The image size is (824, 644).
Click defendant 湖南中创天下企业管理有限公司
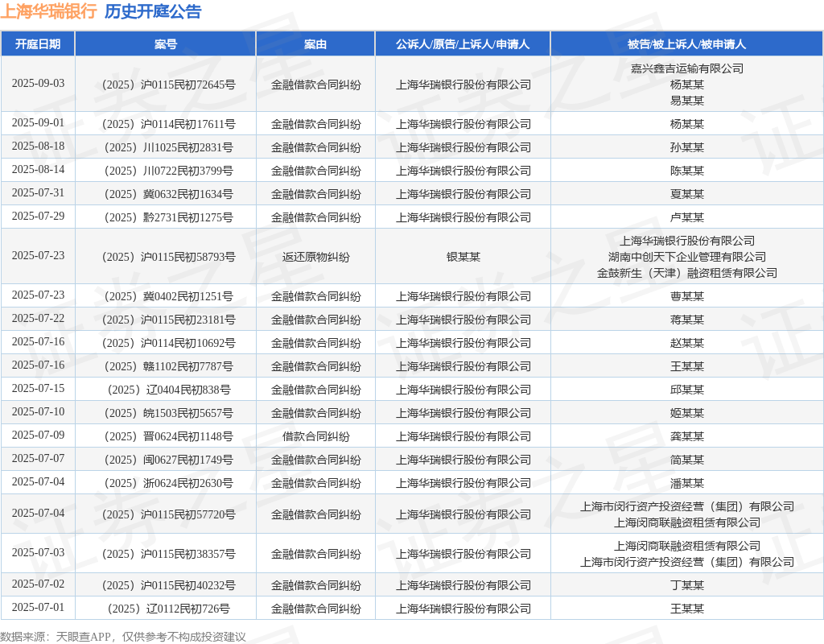[687, 257]
